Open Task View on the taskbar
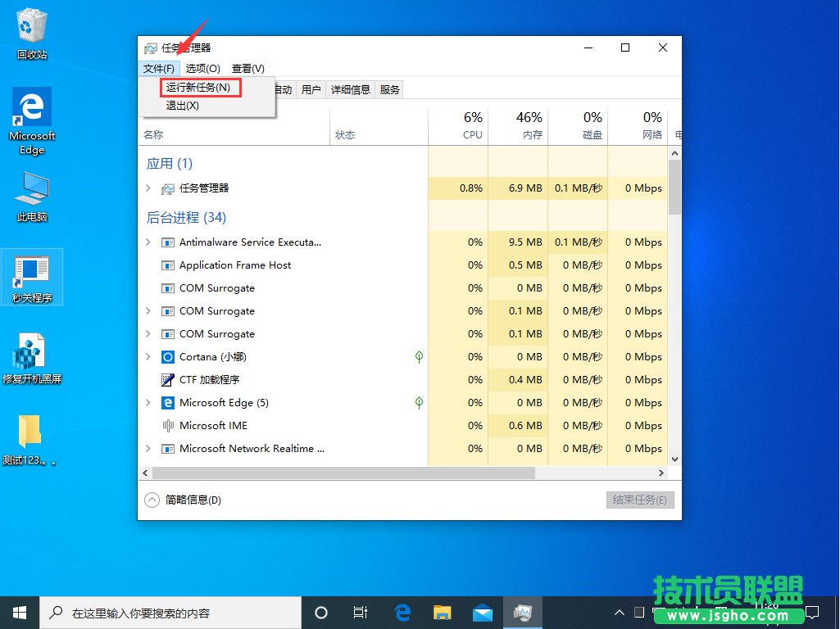 (361, 612)
